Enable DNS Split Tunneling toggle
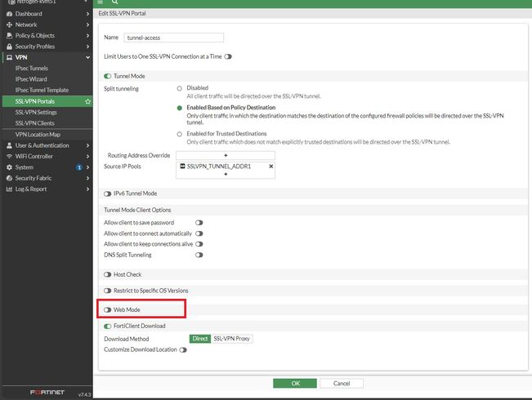This screenshot has width=532, height=400. (x=199, y=255)
